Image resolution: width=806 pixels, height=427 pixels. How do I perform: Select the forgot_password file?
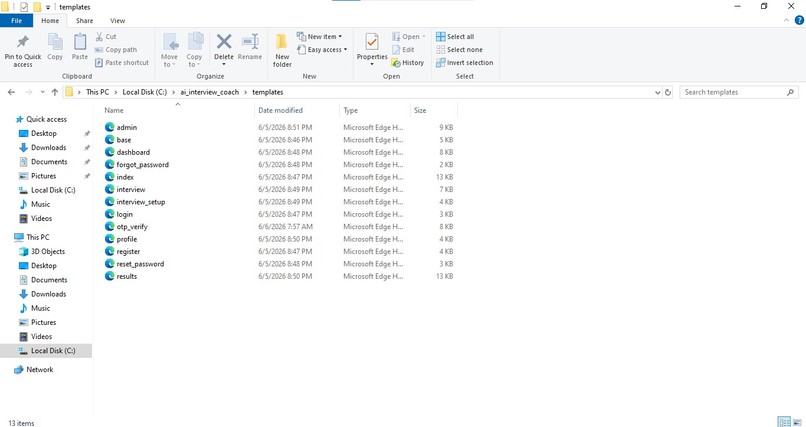click(x=142, y=164)
